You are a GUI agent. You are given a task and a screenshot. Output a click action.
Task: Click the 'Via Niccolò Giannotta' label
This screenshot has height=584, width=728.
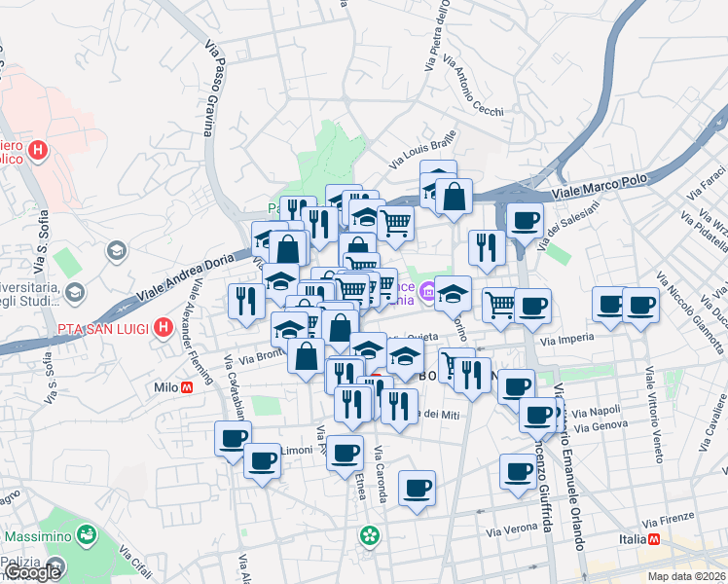(690, 312)
